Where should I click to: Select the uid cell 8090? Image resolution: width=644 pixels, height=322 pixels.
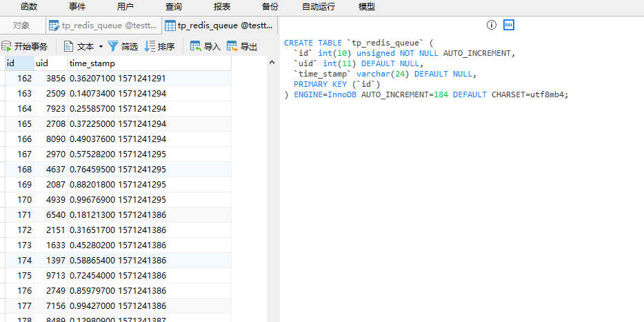tap(51, 139)
